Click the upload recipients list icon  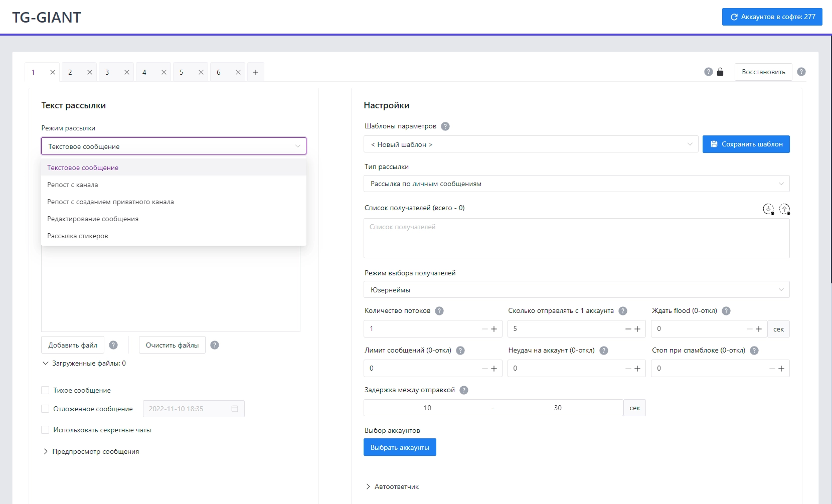(784, 209)
